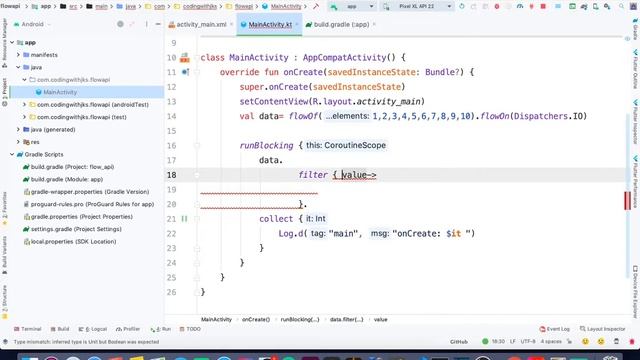The image size is (640, 360).
Task: Close the activity_main.xml tab
Action: click(x=231, y=24)
